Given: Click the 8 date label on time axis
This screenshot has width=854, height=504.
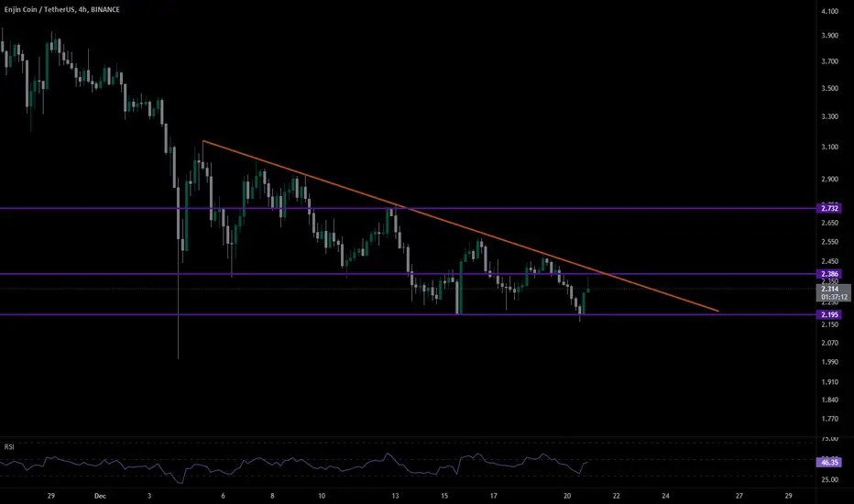Looking at the screenshot, I should coord(272,496).
